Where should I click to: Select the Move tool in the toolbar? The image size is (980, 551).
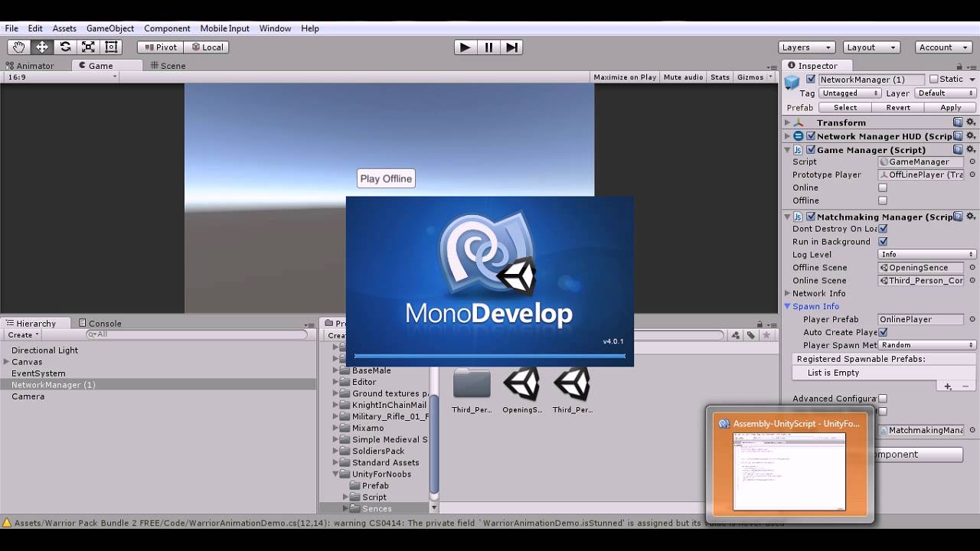click(42, 47)
